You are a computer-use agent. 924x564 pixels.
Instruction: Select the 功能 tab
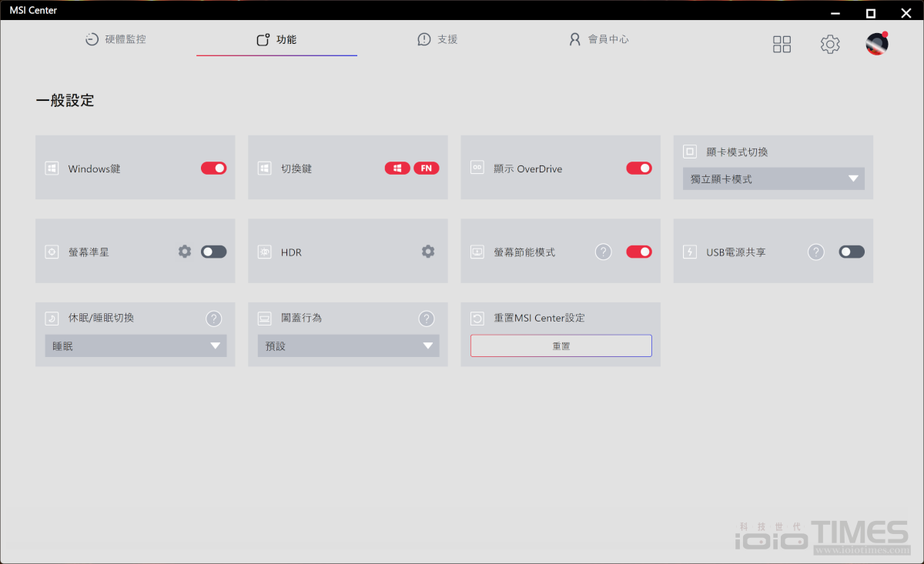tap(276, 39)
